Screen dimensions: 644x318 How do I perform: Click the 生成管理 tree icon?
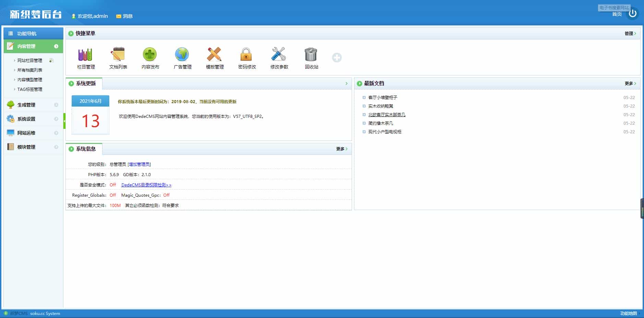(x=11, y=105)
